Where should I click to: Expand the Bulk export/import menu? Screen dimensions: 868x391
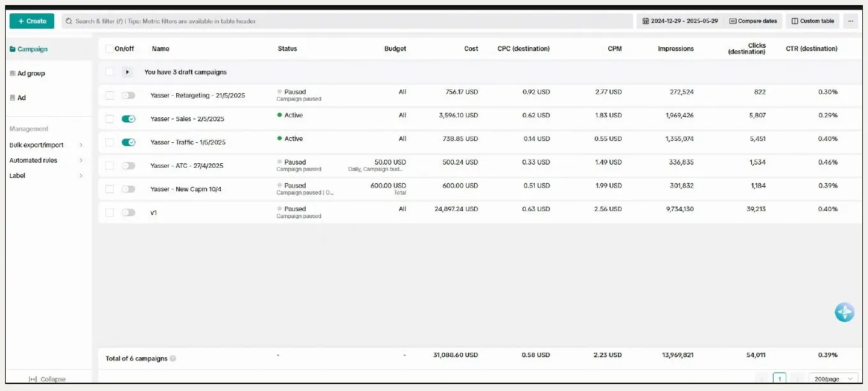coord(46,145)
